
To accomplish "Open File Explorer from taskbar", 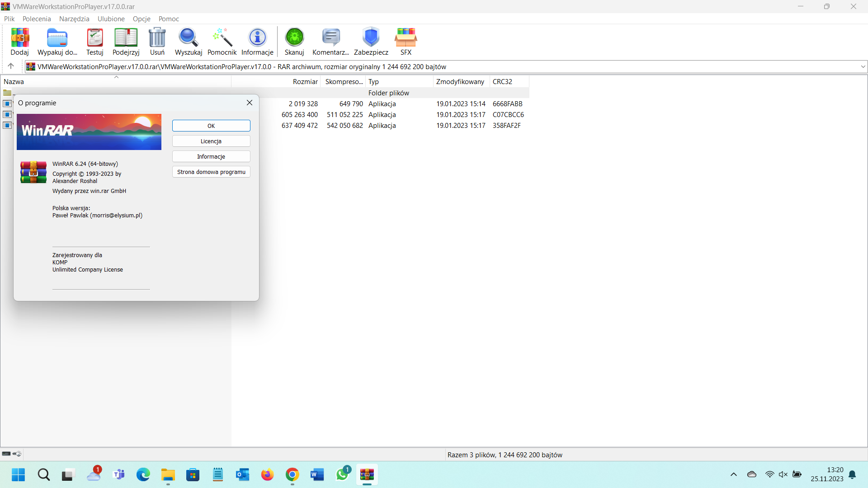I will click(168, 474).
